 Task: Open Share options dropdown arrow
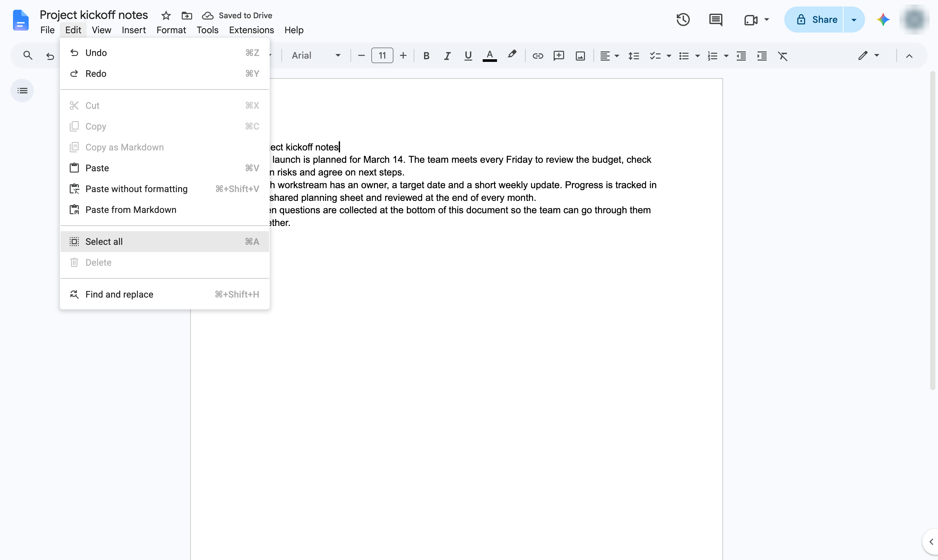tap(854, 20)
